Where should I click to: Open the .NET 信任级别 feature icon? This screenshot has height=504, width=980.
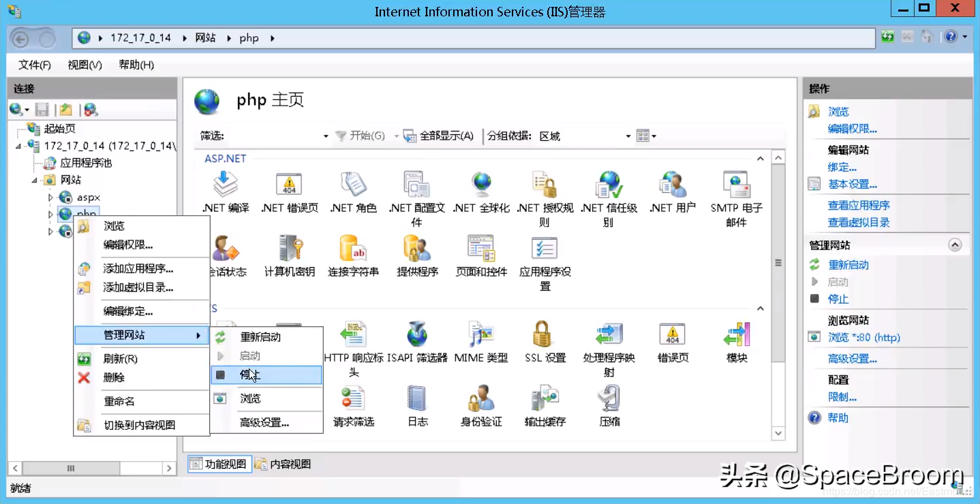coord(609,184)
